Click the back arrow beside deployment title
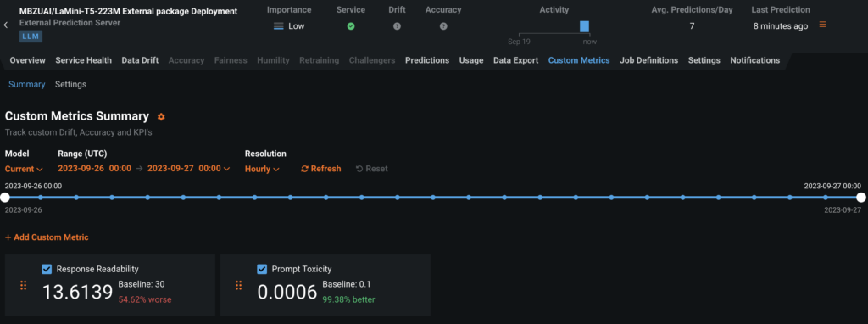Viewport: 868px width, 324px height. [x=6, y=25]
